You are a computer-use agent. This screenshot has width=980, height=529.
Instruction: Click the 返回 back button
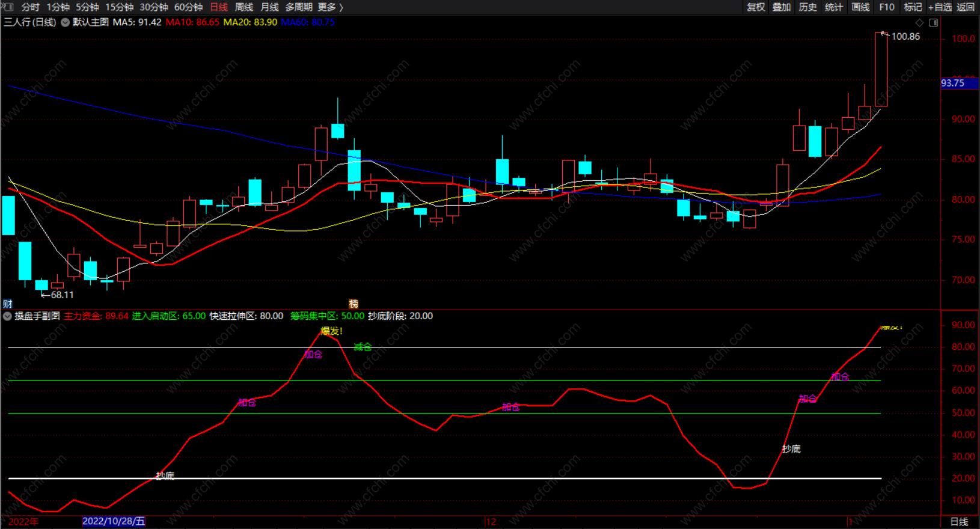[966, 7]
